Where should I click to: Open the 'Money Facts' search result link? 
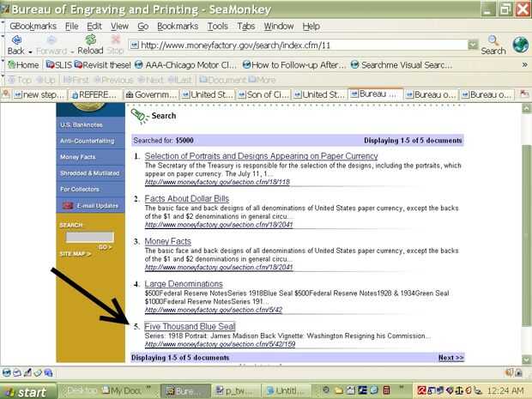[x=167, y=241]
